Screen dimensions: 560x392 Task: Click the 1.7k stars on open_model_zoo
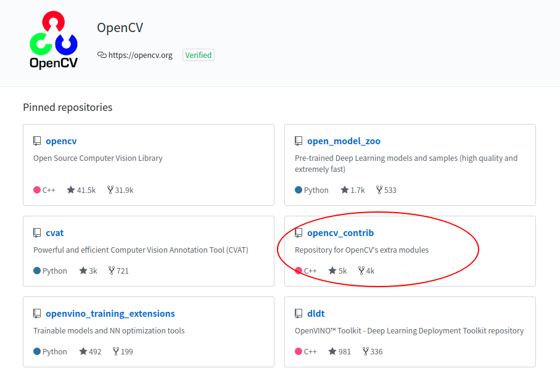[x=353, y=190]
